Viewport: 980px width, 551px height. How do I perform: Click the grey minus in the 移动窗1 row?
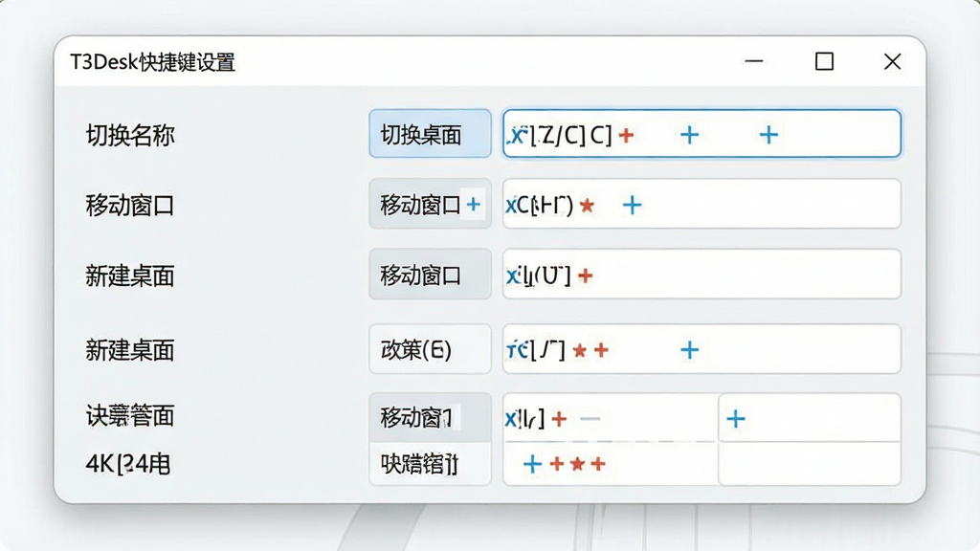[x=590, y=419]
